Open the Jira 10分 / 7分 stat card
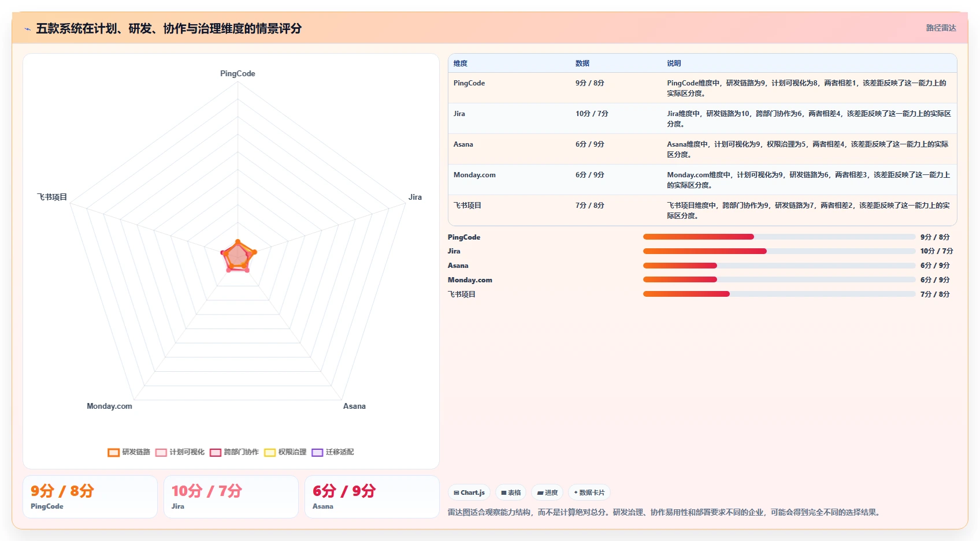The height and width of the screenshot is (541, 980). [231, 497]
